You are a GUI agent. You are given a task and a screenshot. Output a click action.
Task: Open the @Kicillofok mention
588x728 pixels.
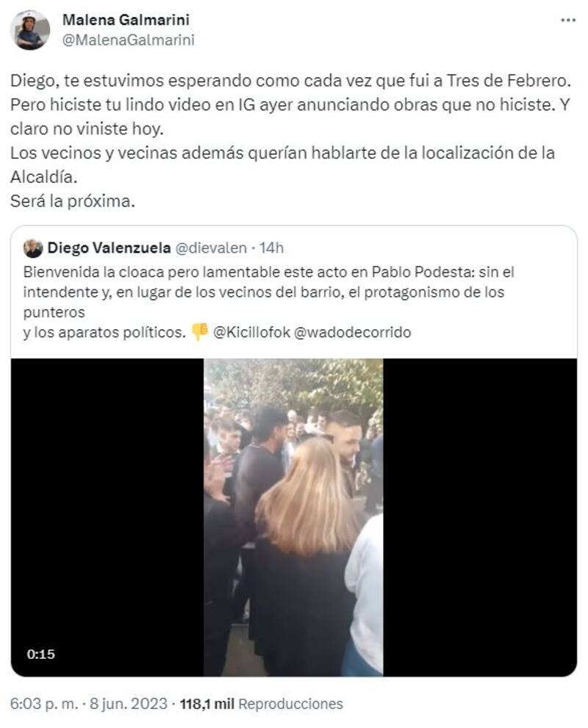pos(251,333)
